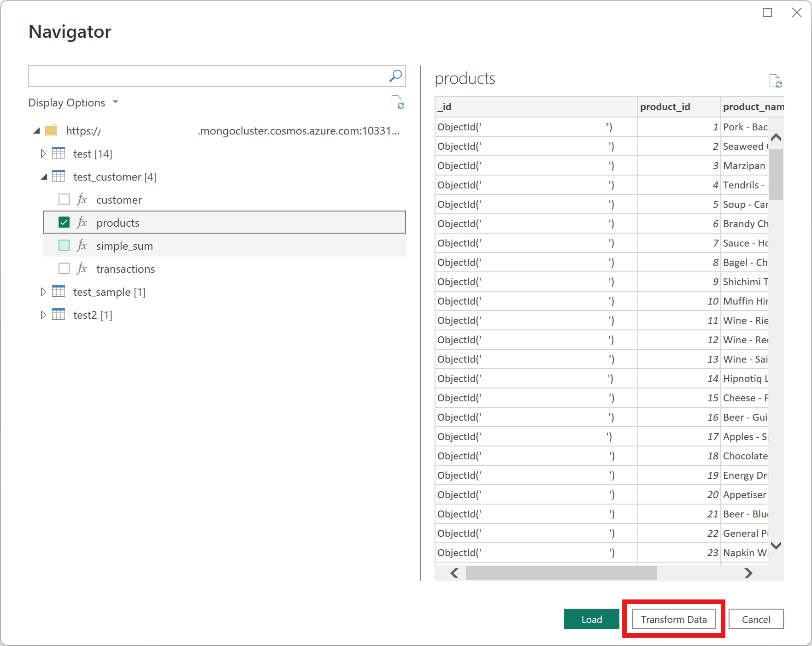Image resolution: width=812 pixels, height=646 pixels.
Task: Click the folder icon for the mongocluster source
Action: click(52, 130)
